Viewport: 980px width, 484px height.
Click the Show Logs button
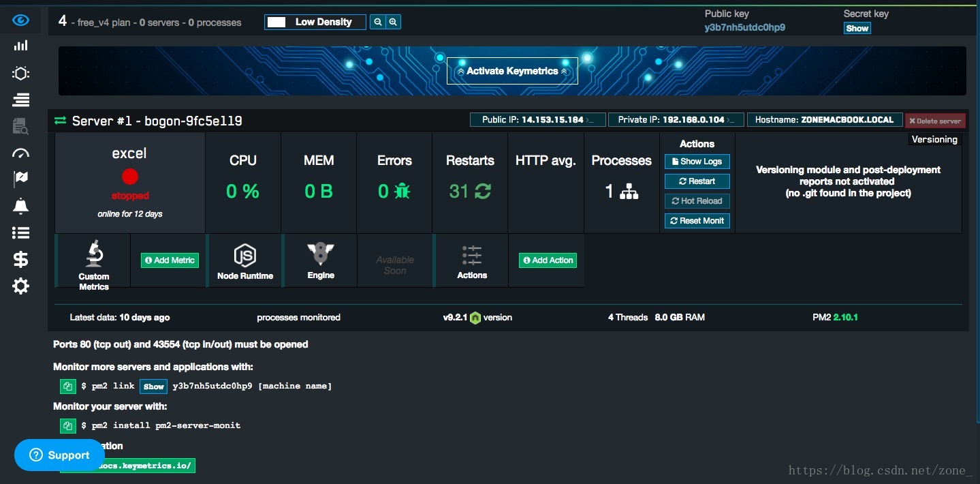(x=697, y=162)
